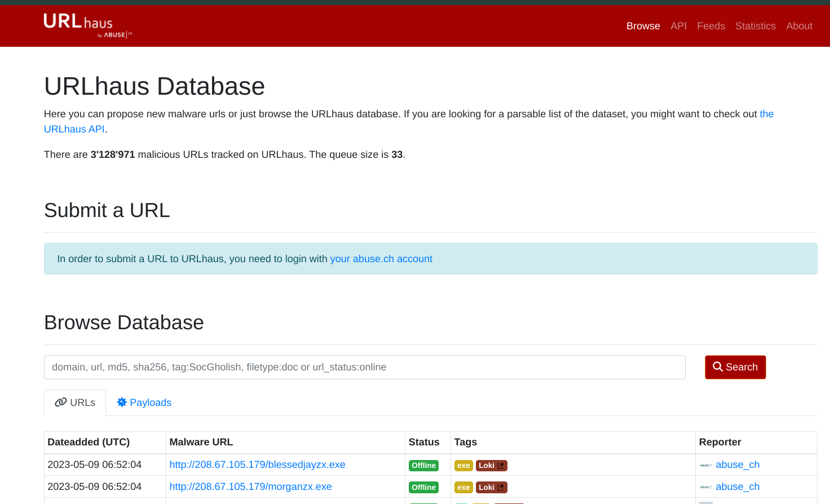
Task: Follow the 'your abuse.ch account' login link
Action: pos(381,259)
